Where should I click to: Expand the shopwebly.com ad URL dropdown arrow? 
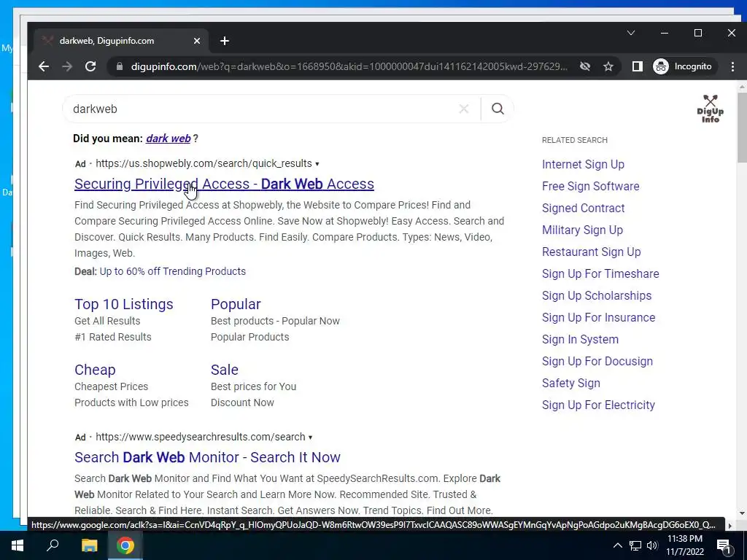click(317, 164)
